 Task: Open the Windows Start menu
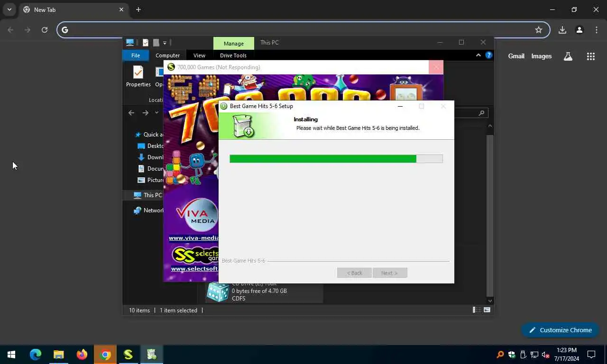click(x=11, y=355)
